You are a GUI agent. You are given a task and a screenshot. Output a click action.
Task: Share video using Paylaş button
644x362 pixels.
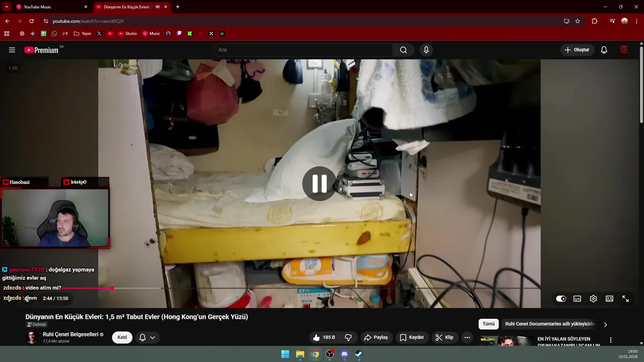(x=376, y=337)
